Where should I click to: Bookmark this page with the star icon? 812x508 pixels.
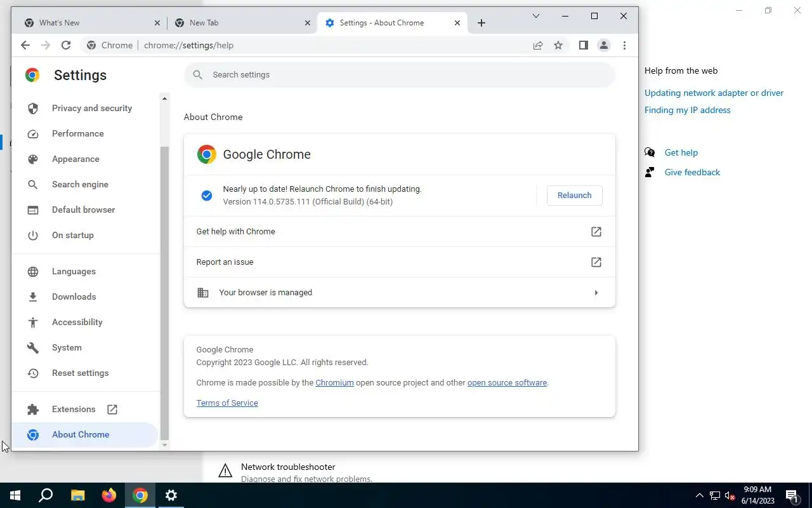point(558,45)
